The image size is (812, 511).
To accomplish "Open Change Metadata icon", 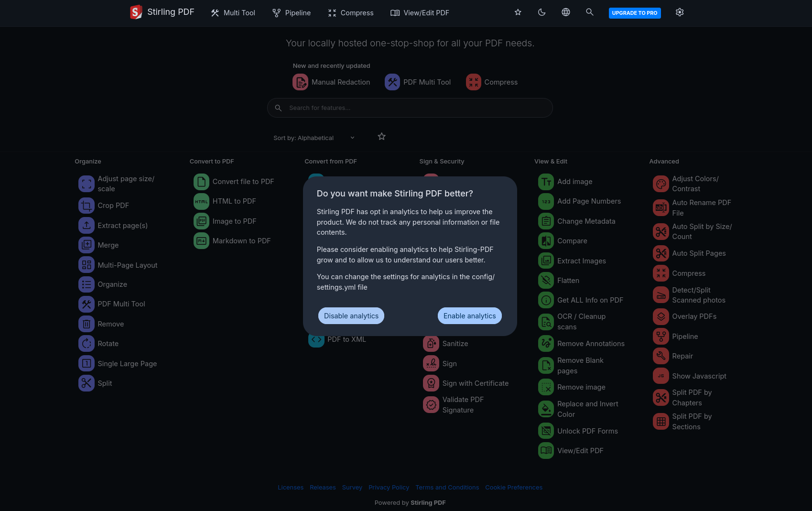I will pos(546,221).
